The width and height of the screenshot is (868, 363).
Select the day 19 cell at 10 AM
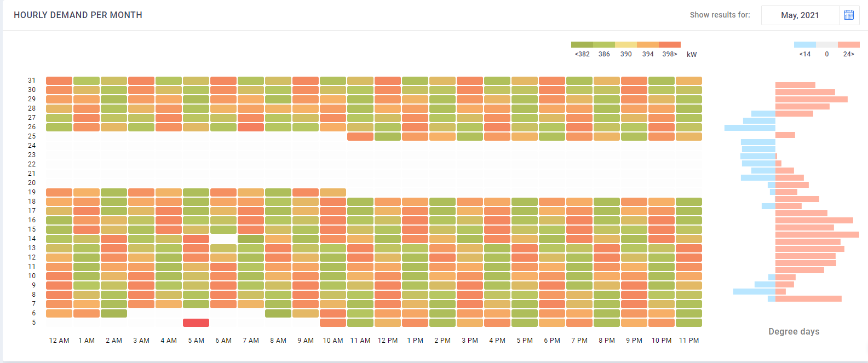(333, 192)
